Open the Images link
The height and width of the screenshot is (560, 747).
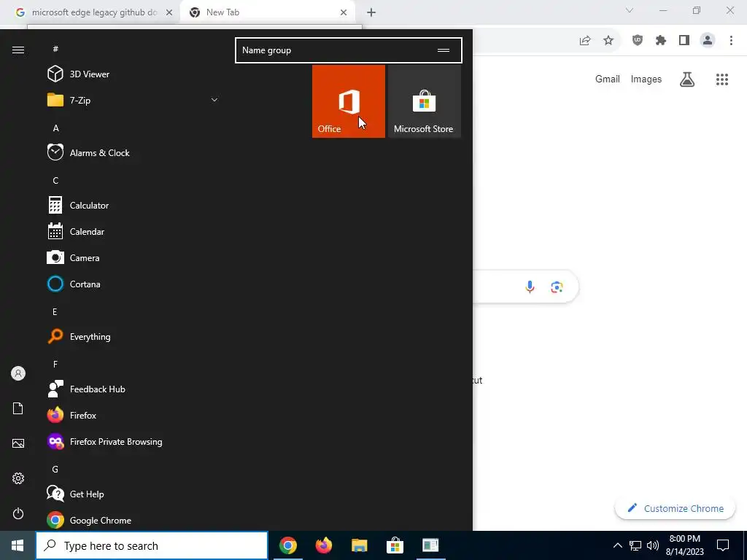coord(646,79)
